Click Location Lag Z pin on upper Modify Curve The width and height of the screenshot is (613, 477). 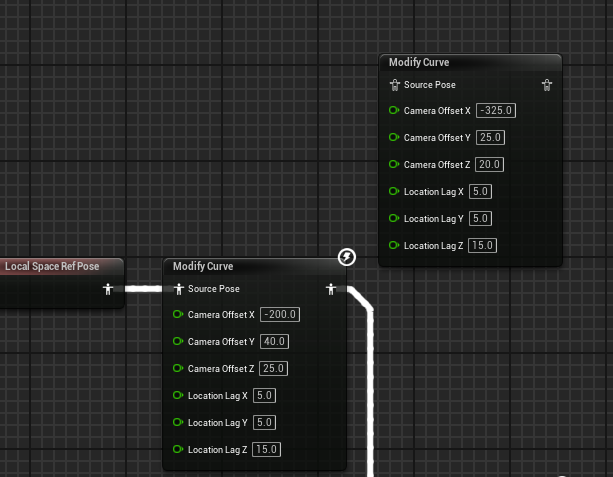click(x=394, y=245)
